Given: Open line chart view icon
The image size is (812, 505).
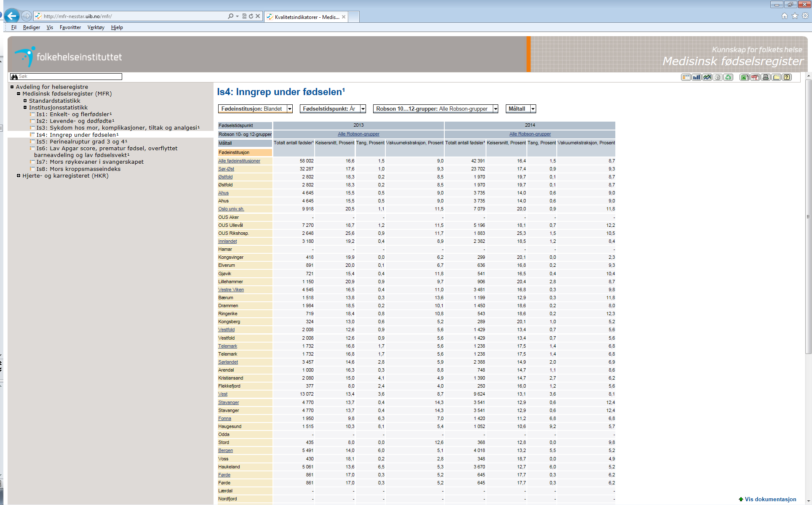Looking at the screenshot, I should point(707,77).
